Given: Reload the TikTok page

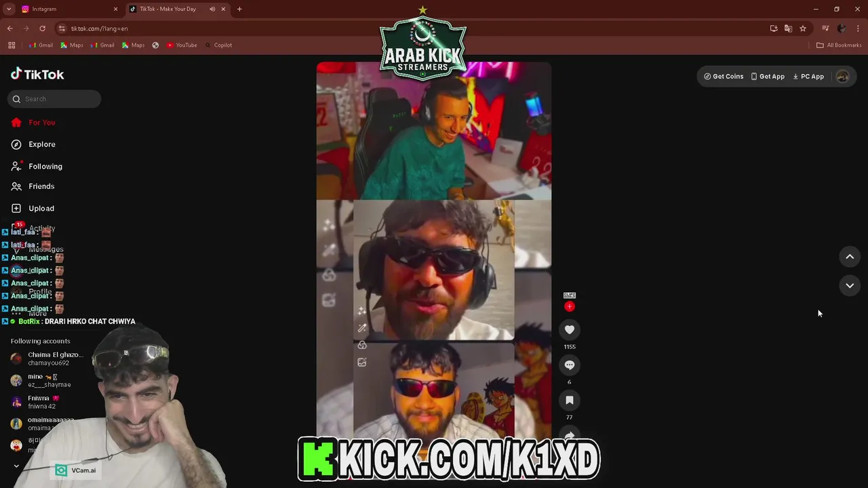Looking at the screenshot, I should tap(42, 28).
